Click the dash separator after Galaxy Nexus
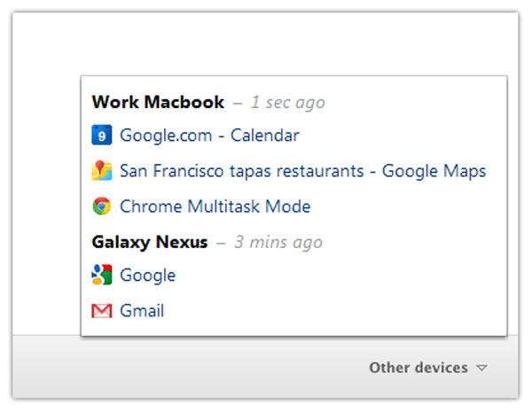 (221, 242)
